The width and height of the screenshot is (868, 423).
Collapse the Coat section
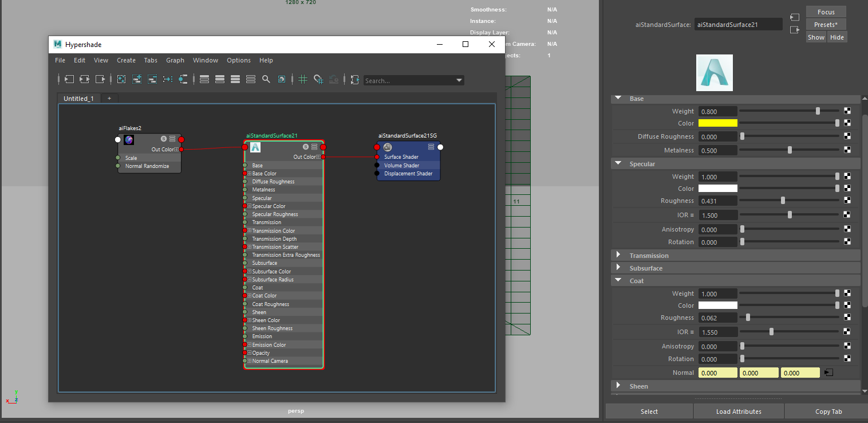tap(618, 281)
